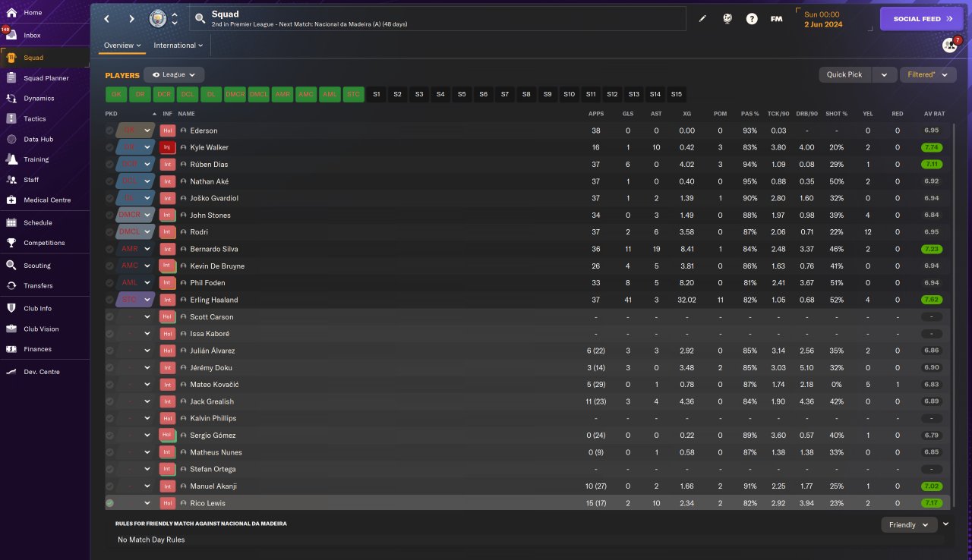Open the Dynamics section icon

(11, 99)
